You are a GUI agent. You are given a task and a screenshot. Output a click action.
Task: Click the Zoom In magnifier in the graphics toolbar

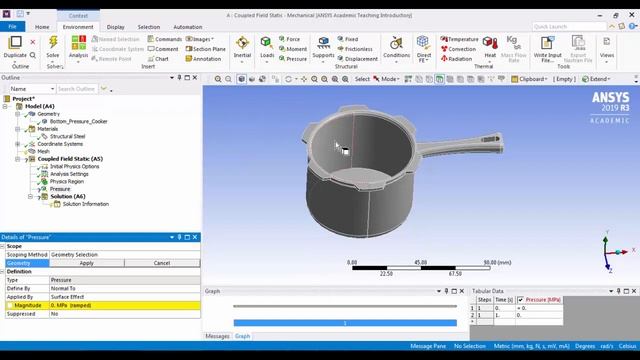[x=218, y=79]
